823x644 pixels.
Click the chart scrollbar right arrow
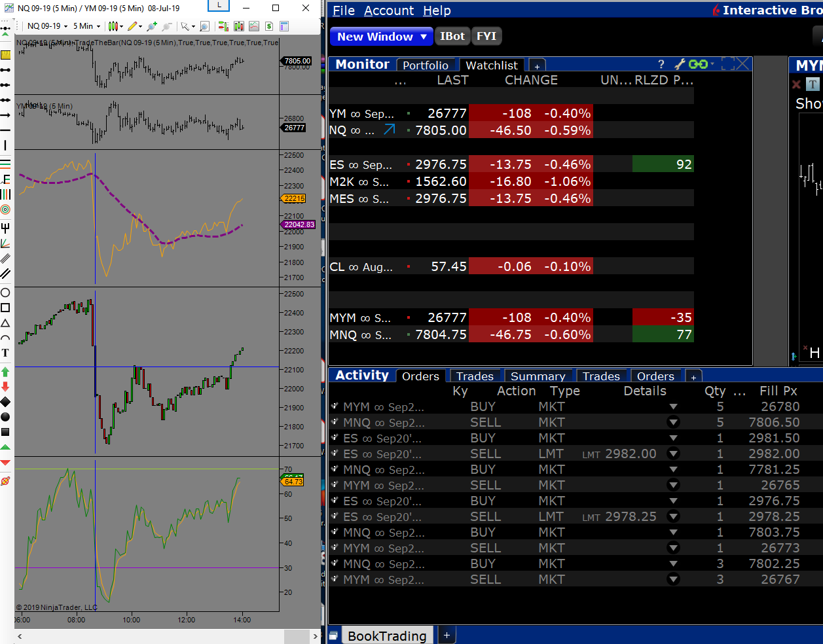click(x=316, y=636)
